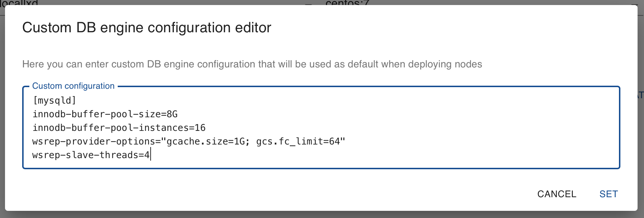
Task: Click the Custom DB engine configuration editor title
Action: click(147, 28)
